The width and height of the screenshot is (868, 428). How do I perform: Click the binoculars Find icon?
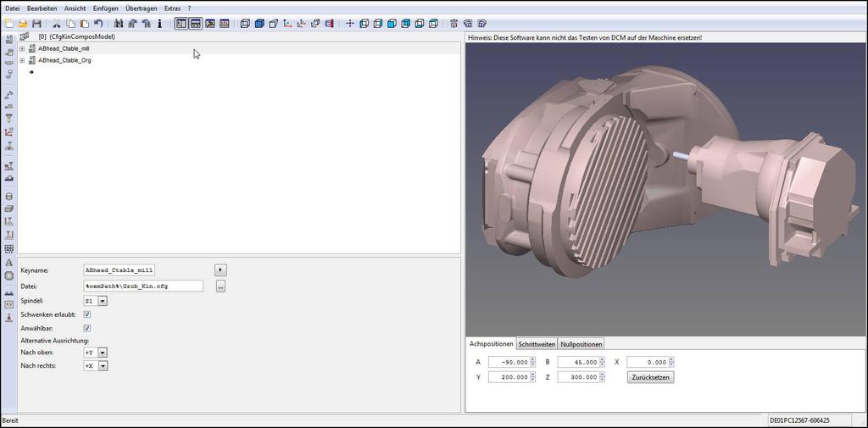click(x=118, y=24)
